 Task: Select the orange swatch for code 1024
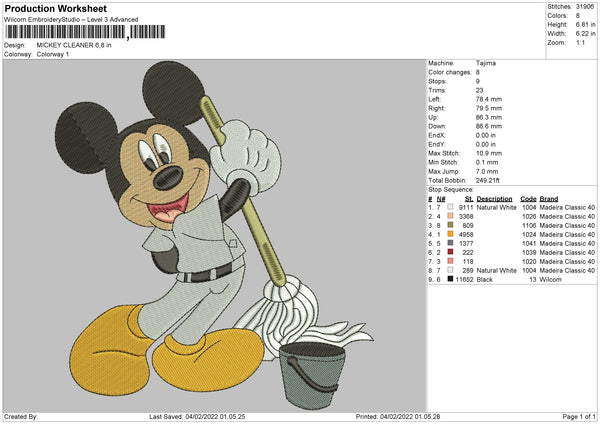[x=450, y=234]
